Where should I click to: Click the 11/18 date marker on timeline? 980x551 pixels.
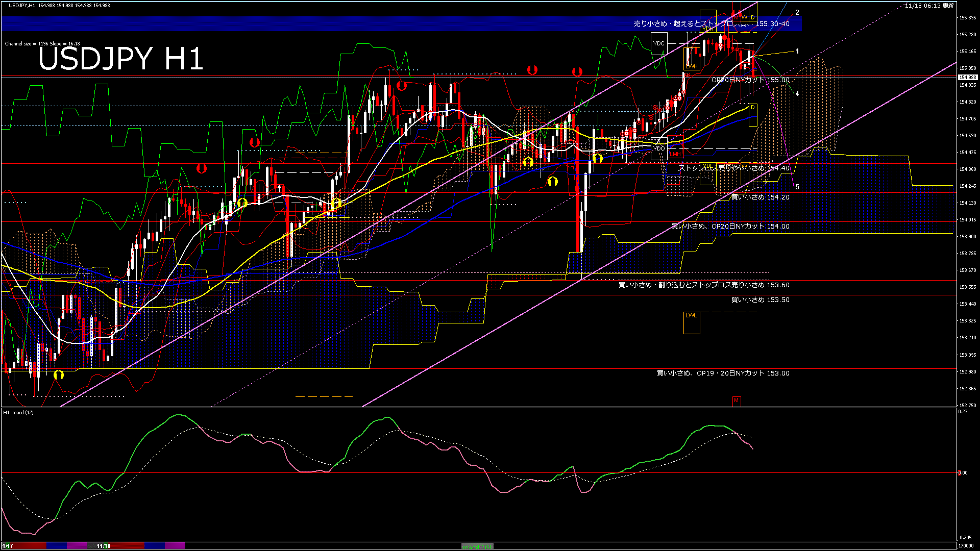[104, 546]
